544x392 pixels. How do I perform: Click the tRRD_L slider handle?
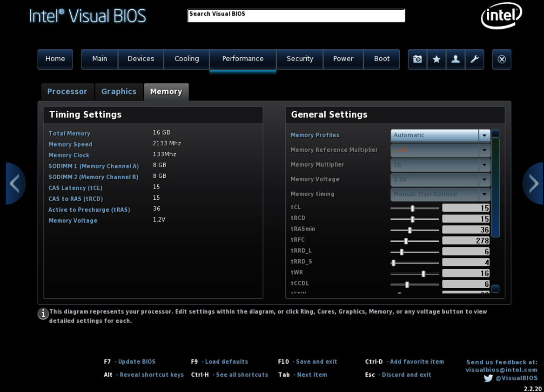[x=402, y=252]
